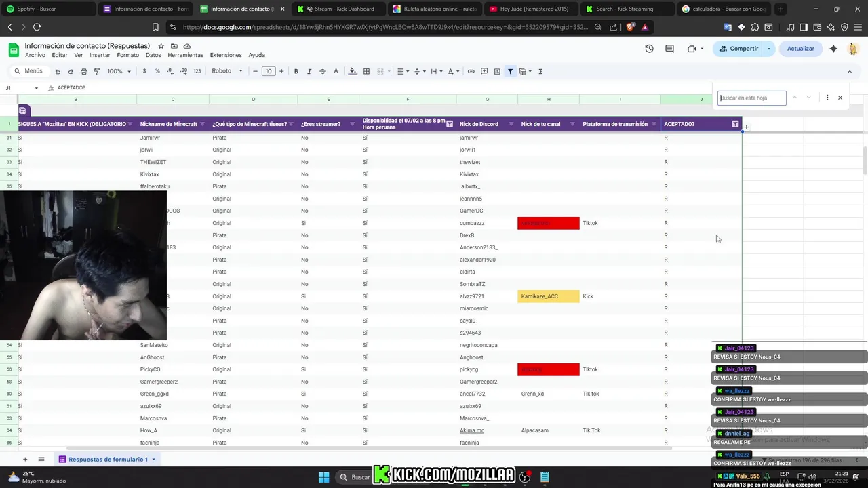Open filter on Nickname de Minecraft column
This screenshot has height=488, width=868.
[202, 124]
